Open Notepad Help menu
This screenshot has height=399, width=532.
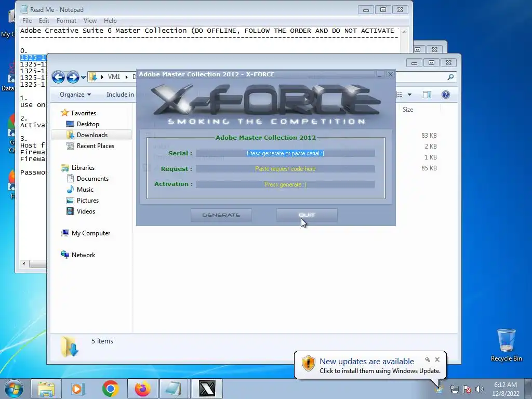pos(110,21)
